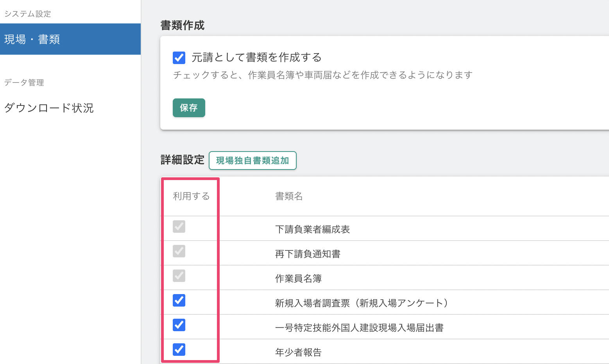Uncheck the 新規入場者調査票 row checkbox
609x364 pixels.
[179, 300]
